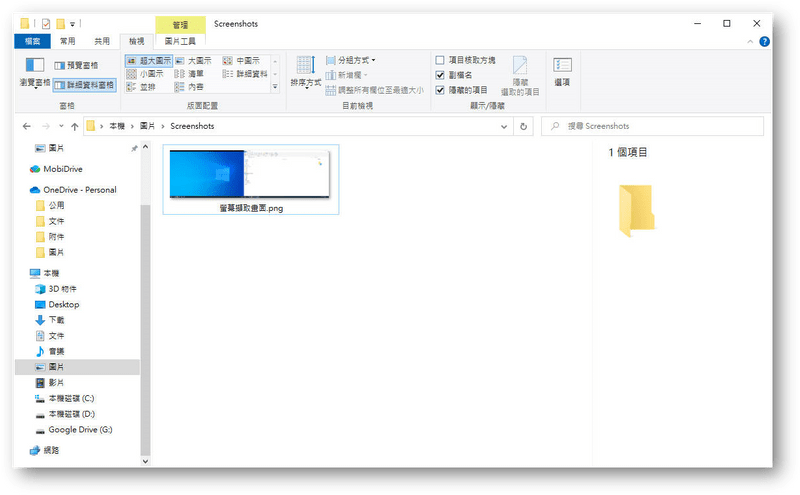Click the 詳細資料窗格 button
The image size is (800, 495).
click(x=83, y=86)
